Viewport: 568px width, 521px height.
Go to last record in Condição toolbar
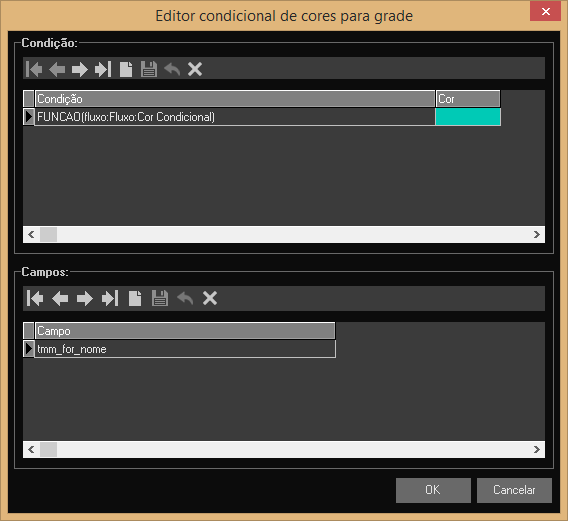pos(103,69)
